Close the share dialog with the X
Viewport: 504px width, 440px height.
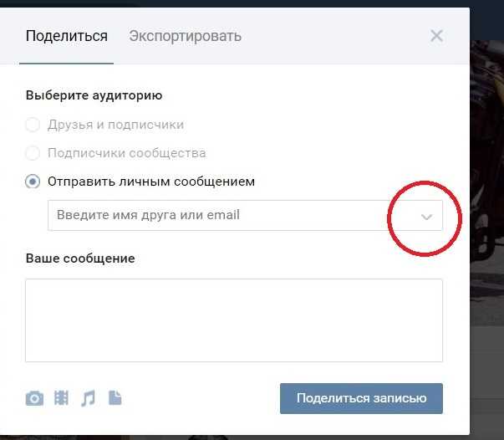pos(436,36)
